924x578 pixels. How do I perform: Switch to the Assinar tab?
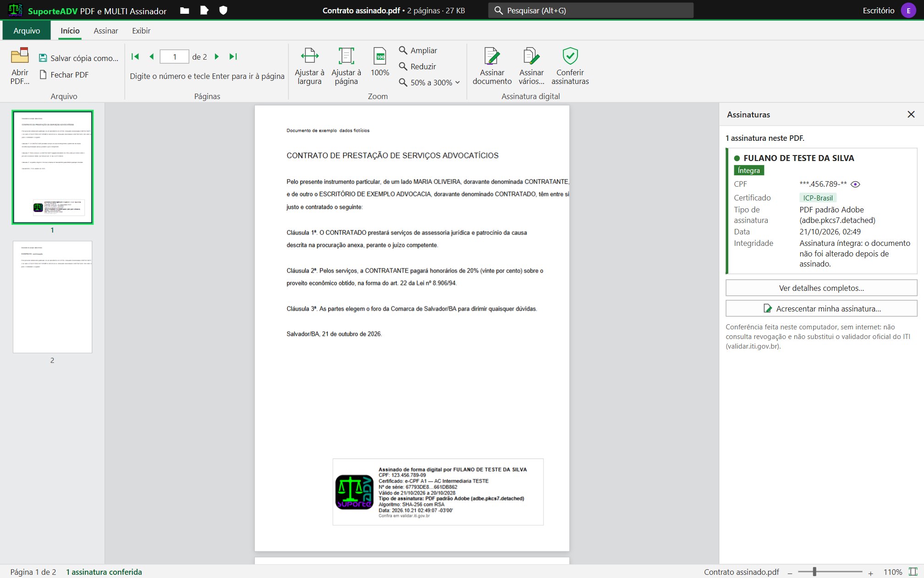point(106,30)
